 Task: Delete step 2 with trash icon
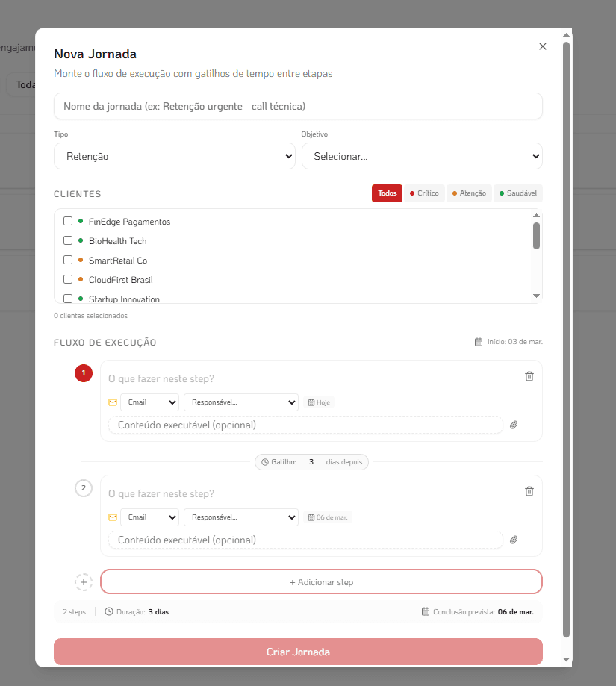coord(529,491)
